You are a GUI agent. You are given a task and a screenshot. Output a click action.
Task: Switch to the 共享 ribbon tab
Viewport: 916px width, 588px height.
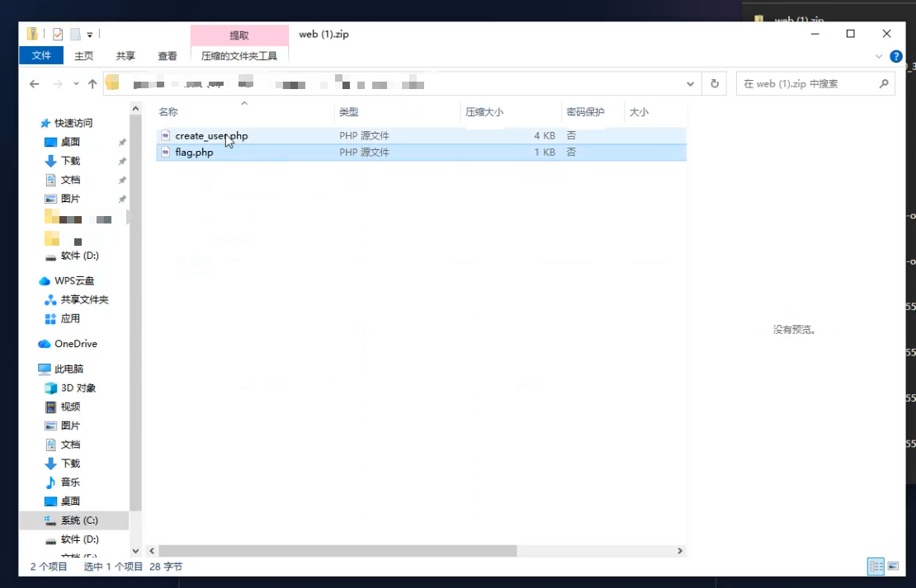coord(125,55)
